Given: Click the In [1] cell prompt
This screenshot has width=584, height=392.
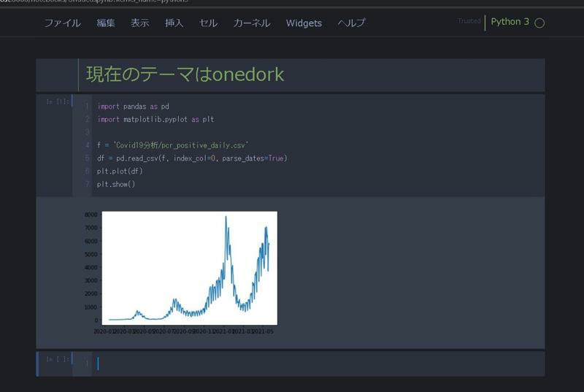Looking at the screenshot, I should point(58,101).
